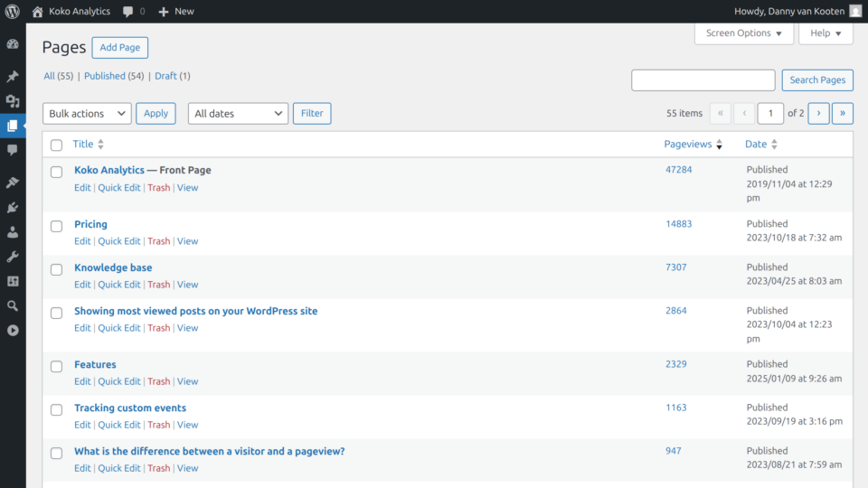Open the Knowledge base title link
868x488 pixels.
pos(113,267)
